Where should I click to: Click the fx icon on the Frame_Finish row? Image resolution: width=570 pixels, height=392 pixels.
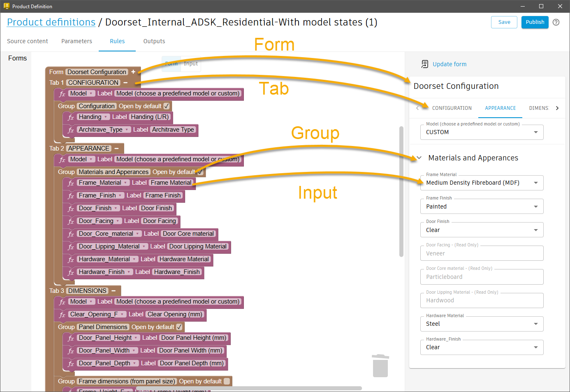(71, 196)
